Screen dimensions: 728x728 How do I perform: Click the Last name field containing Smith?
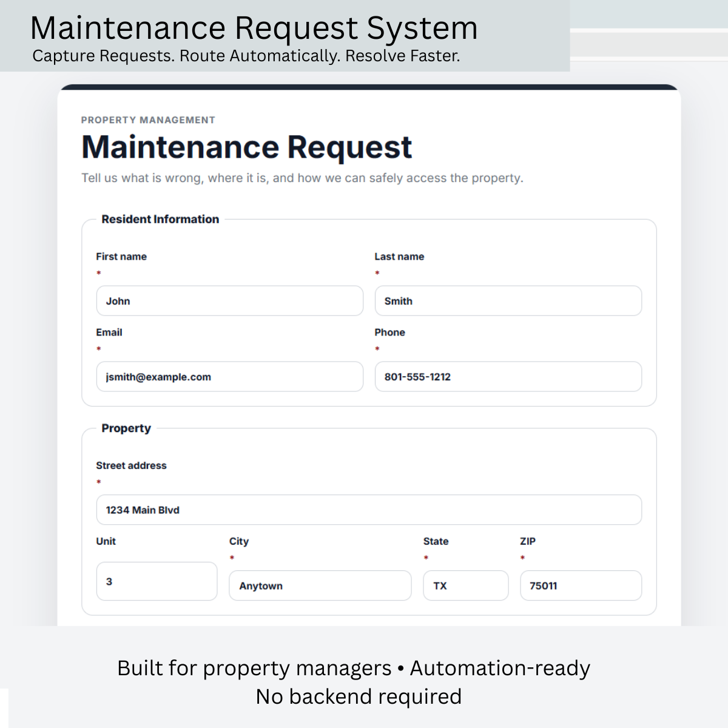(508, 301)
